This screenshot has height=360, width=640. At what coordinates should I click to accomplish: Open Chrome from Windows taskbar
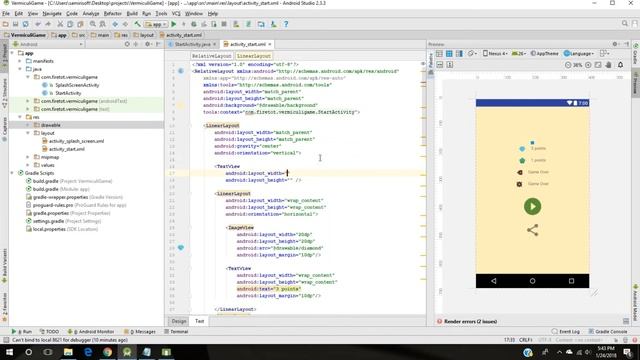tap(107, 352)
